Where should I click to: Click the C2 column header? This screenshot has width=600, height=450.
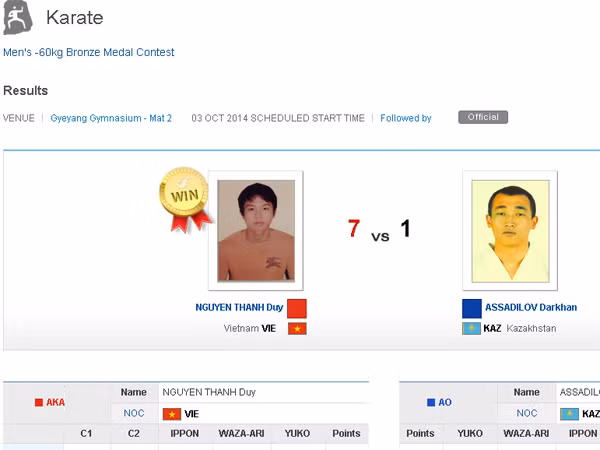[134, 434]
